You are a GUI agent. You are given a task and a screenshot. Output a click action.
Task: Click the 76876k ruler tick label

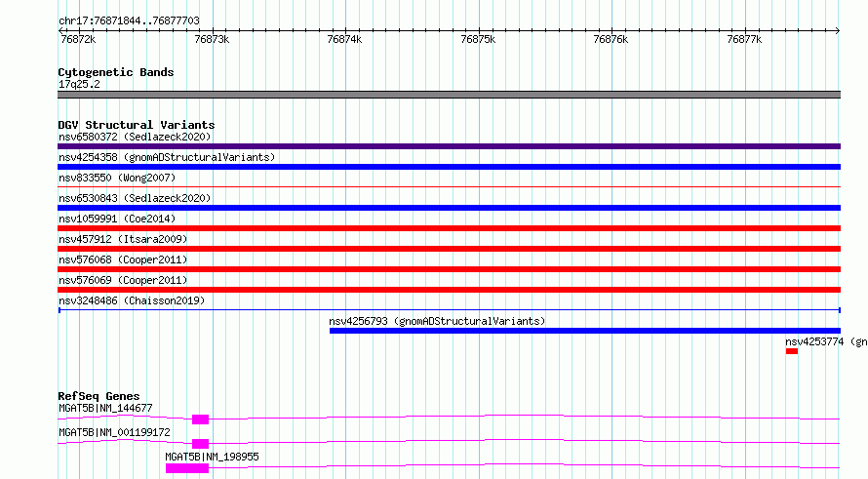click(x=611, y=39)
